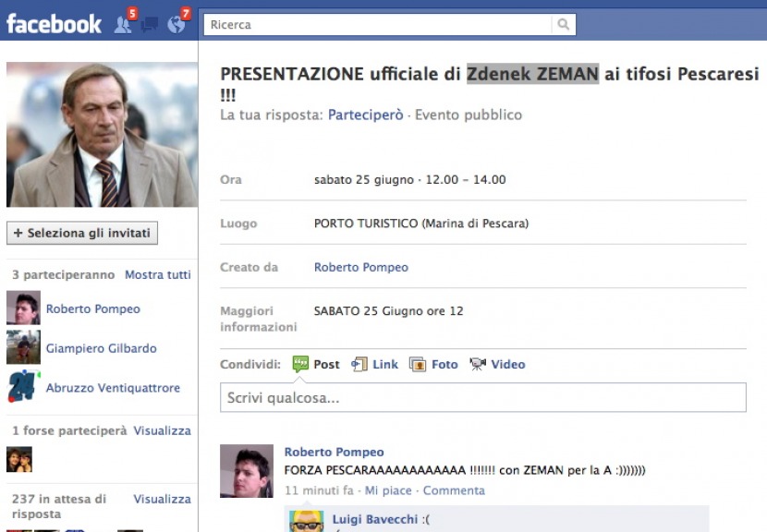Open Roberto Pompeo's attendee avatar
This screenshot has width=767, height=532.
click(x=23, y=308)
